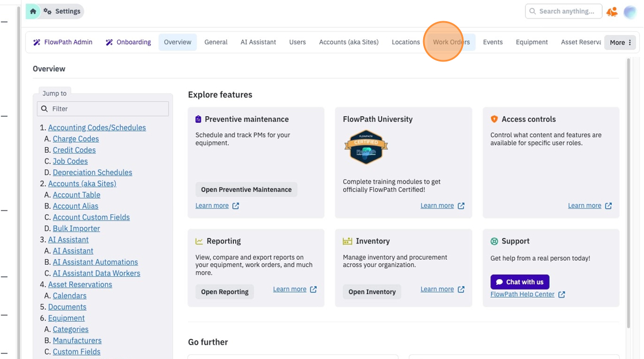The height and width of the screenshot is (359, 644).
Task: Click external-link icon in Inventory card
Action: point(461,289)
